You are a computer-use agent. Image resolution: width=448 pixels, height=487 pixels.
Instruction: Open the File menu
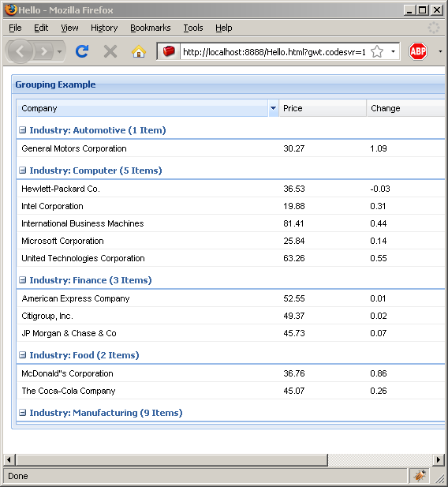point(15,28)
